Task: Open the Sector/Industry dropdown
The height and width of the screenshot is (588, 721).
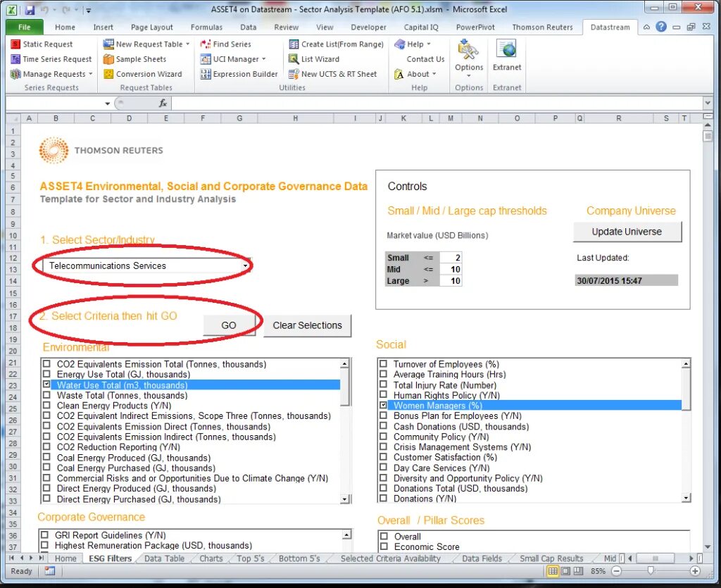Action: (x=245, y=265)
